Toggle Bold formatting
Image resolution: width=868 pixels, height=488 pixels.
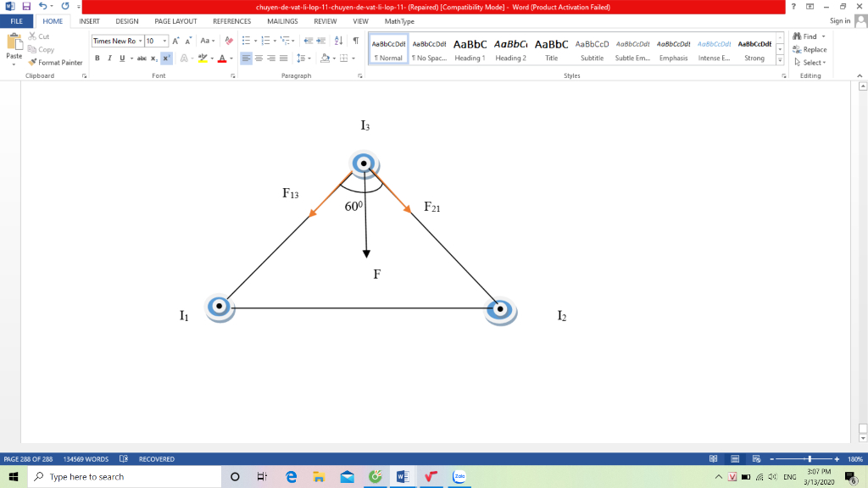click(x=97, y=58)
